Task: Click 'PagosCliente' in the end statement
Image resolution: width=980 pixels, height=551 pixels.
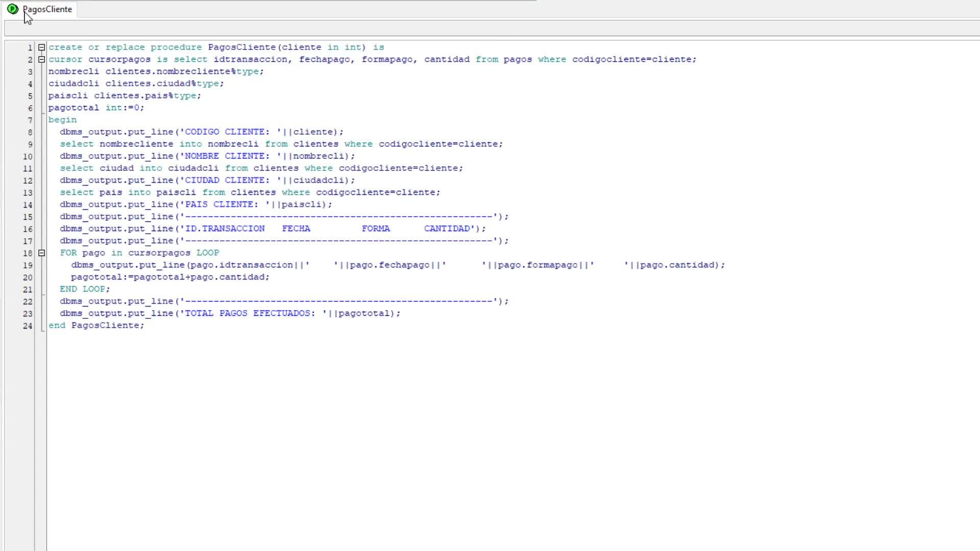Action: pos(105,325)
